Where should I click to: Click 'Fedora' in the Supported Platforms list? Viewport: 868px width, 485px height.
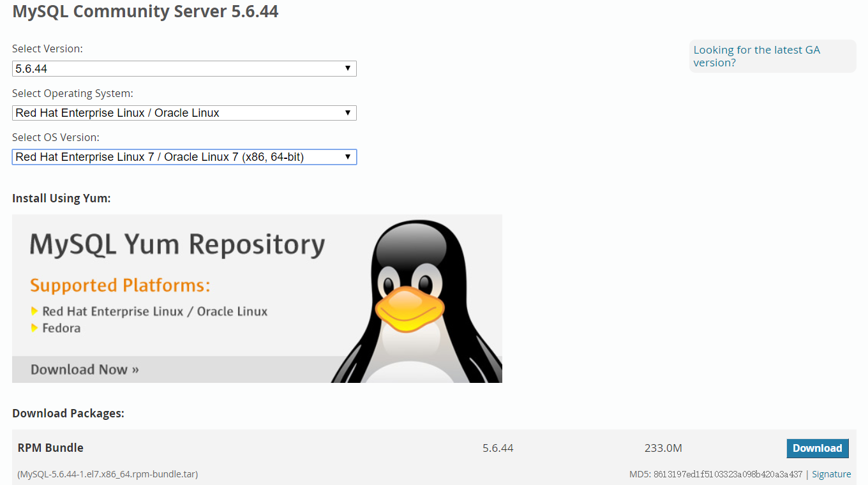pos(61,328)
